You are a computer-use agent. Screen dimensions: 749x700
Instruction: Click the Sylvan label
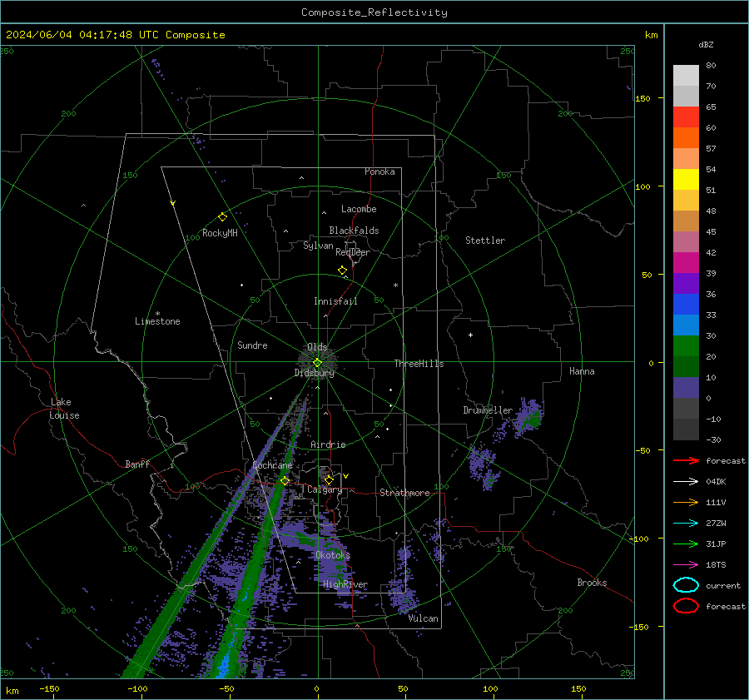pyautogui.click(x=318, y=246)
